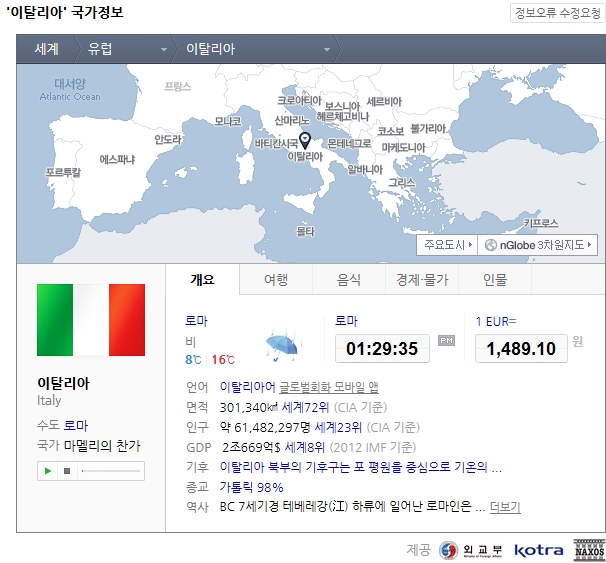Click 세계8위 GDP ranking link

pyautogui.click(x=305, y=447)
